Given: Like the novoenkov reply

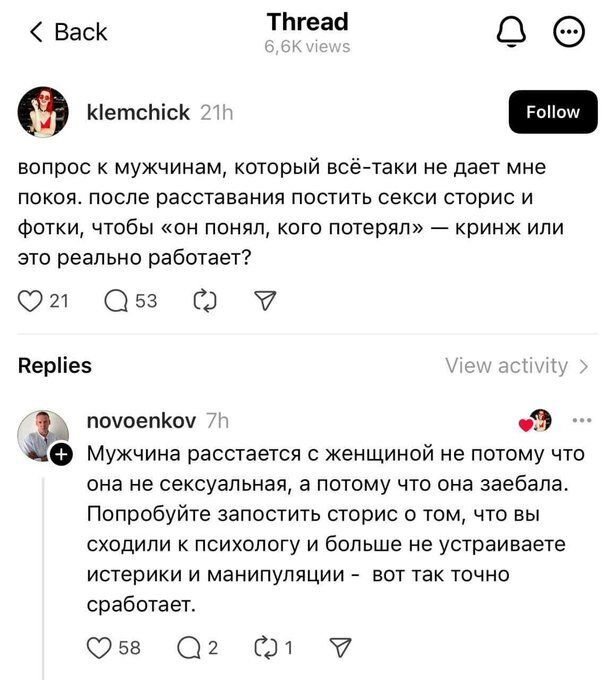Looking at the screenshot, I should click(x=101, y=648).
